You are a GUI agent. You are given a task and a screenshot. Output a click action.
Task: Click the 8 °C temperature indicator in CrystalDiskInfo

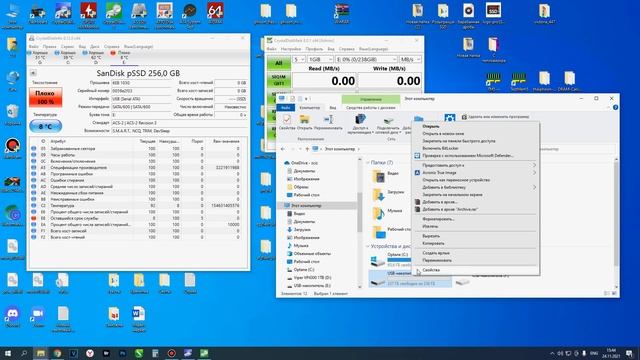(x=45, y=127)
